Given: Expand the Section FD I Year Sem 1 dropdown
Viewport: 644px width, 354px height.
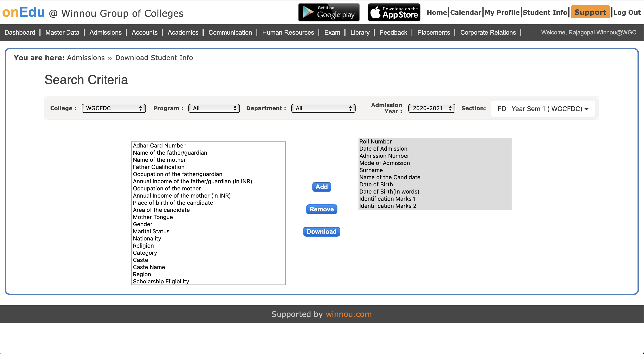Looking at the screenshot, I should tap(542, 109).
